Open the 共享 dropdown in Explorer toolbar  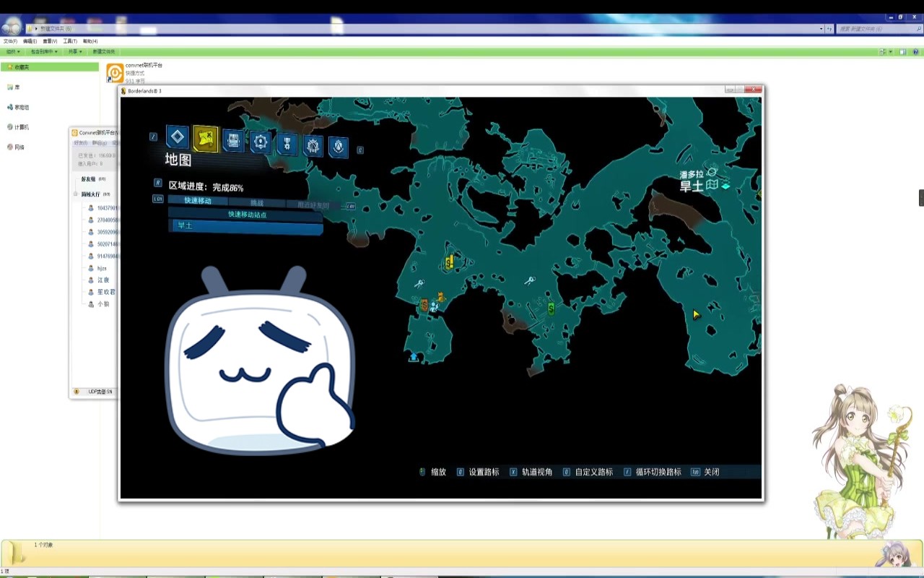tap(74, 52)
